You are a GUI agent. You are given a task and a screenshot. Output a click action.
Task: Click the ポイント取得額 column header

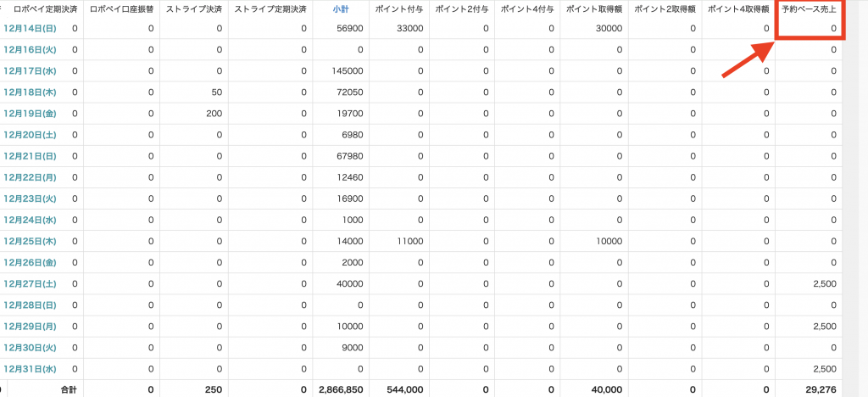tap(595, 8)
